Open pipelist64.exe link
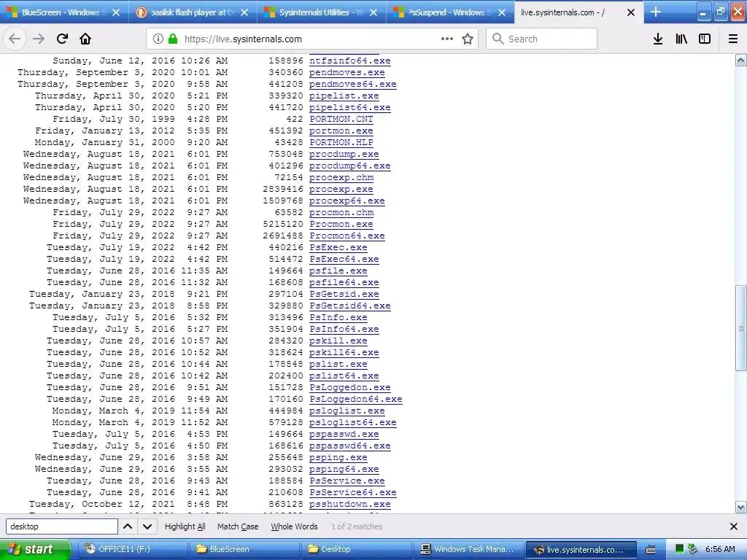This screenshot has width=747, height=560. pos(349,107)
